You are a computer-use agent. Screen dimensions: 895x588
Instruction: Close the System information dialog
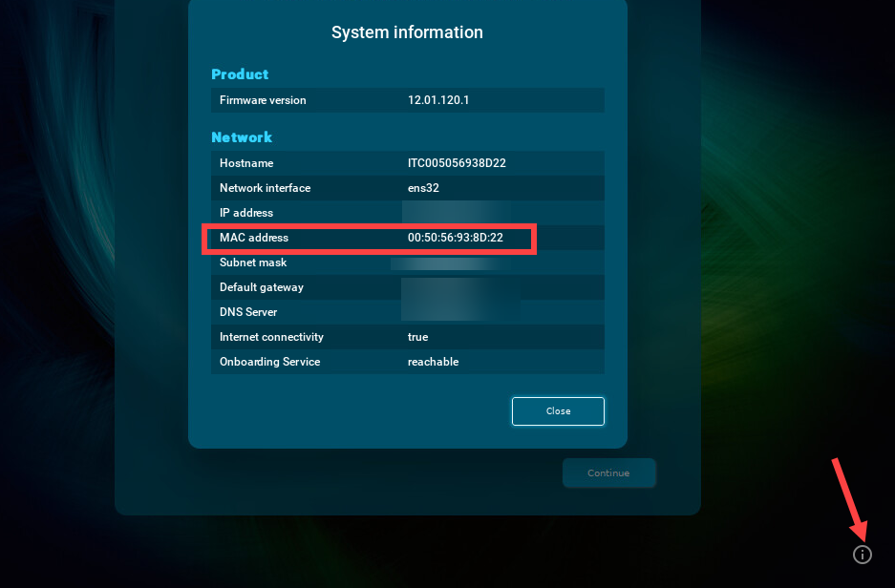pyautogui.click(x=558, y=410)
